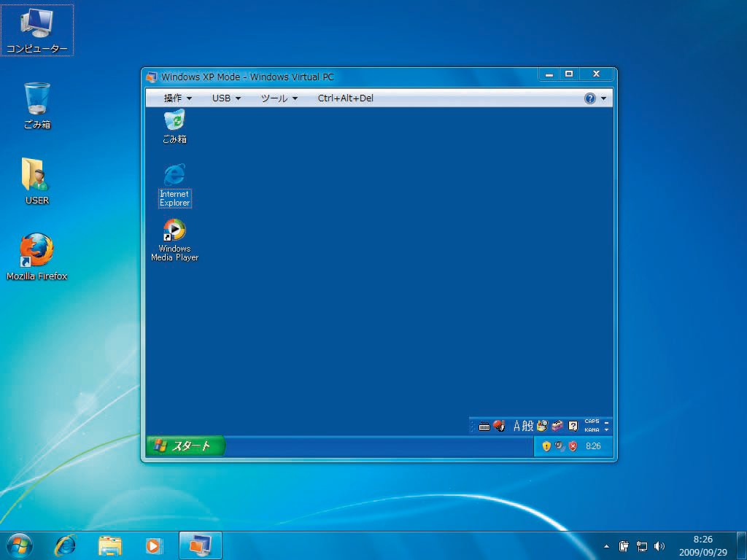The image size is (747, 560).
Task: Open the IME tools toolbox icon
Action: pos(557,426)
